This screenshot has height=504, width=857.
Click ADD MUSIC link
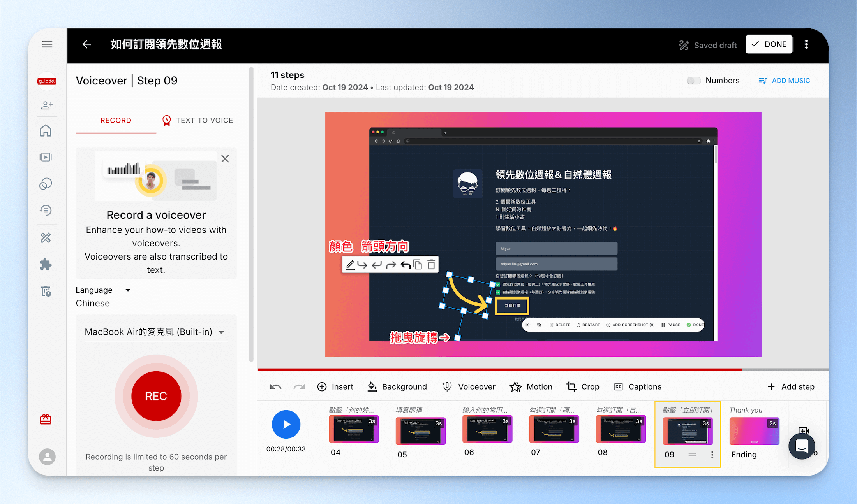point(785,81)
